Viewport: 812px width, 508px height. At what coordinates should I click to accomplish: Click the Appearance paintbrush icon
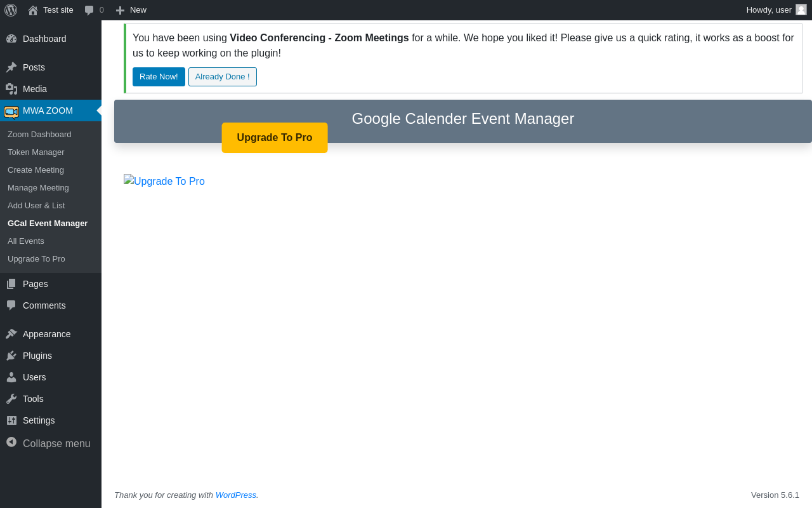click(x=11, y=334)
